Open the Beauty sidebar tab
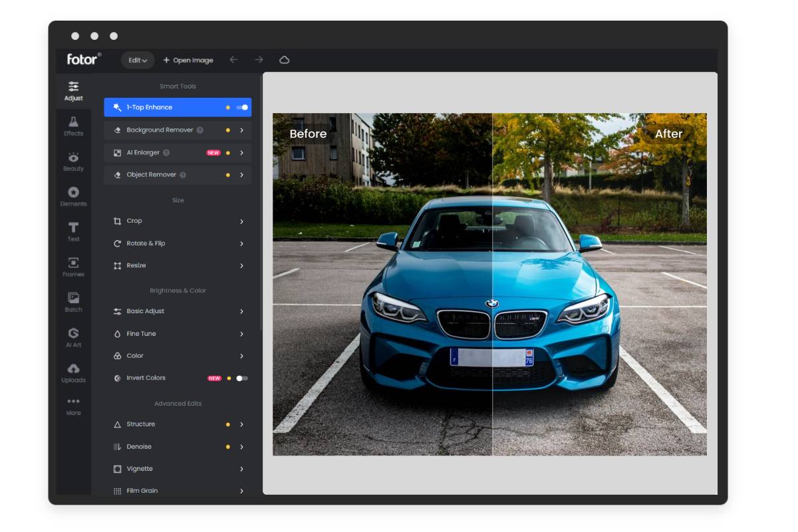 (73, 162)
